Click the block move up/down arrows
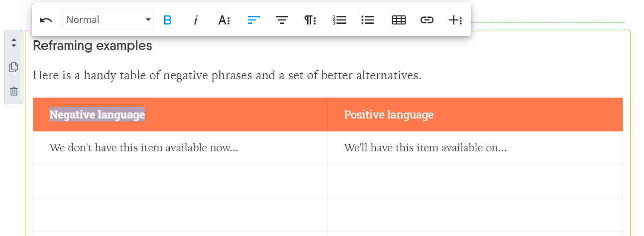This screenshot has width=644, height=236. tap(14, 43)
